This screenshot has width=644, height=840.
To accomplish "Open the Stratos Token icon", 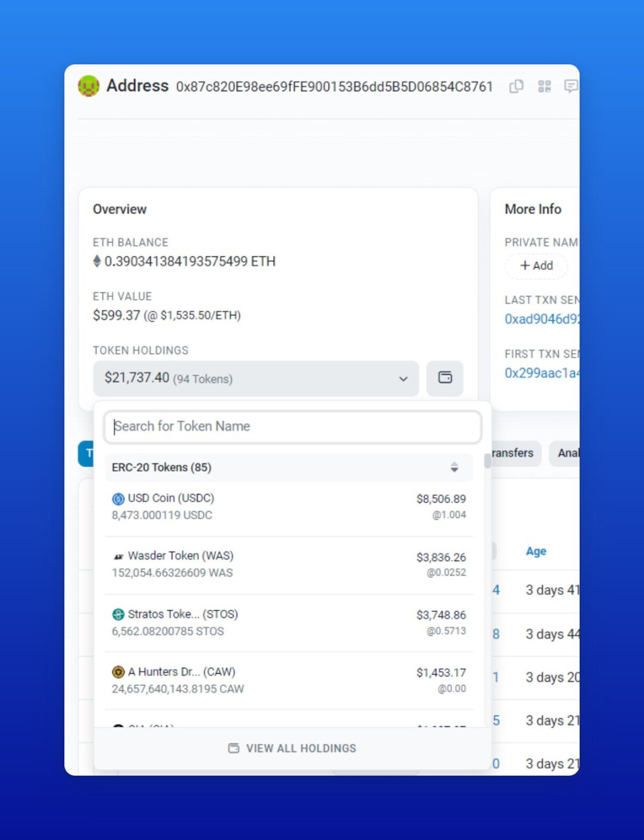I will 118,615.
